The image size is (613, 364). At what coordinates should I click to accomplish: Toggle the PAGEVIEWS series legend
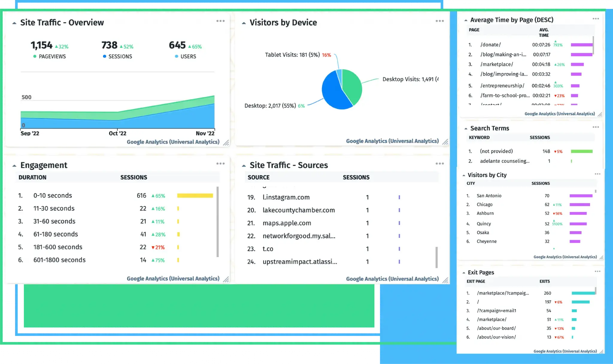coord(49,57)
